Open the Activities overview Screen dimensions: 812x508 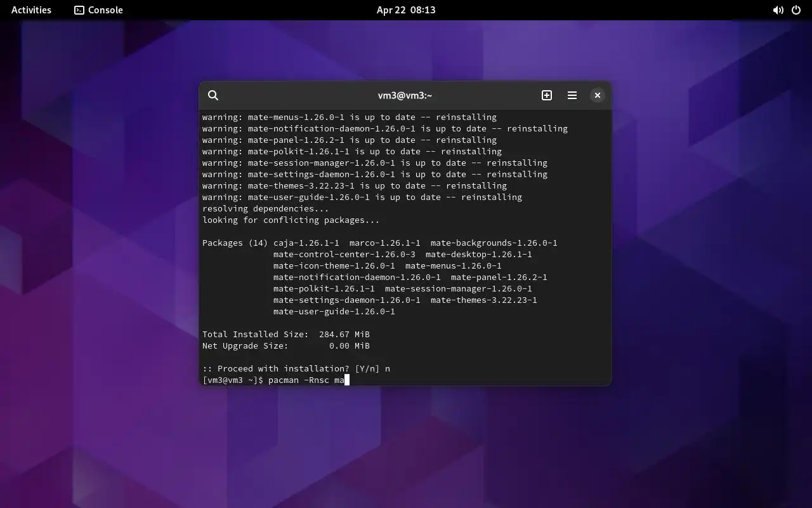click(31, 10)
